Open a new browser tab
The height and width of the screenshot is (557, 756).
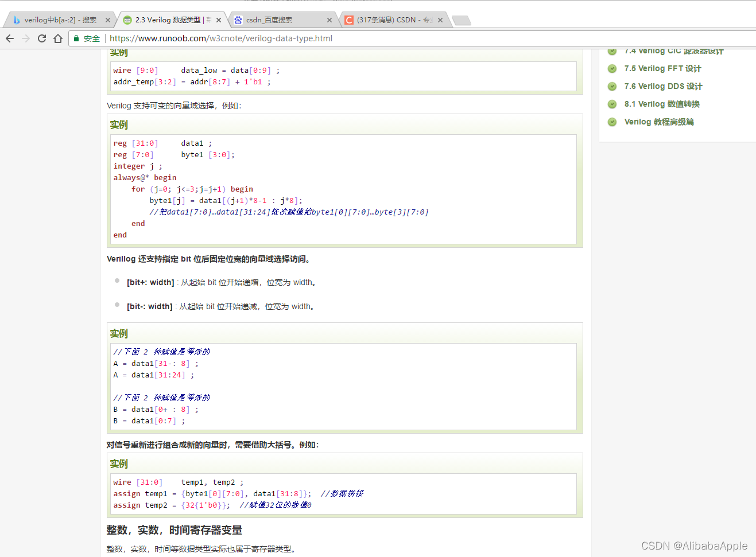(462, 21)
